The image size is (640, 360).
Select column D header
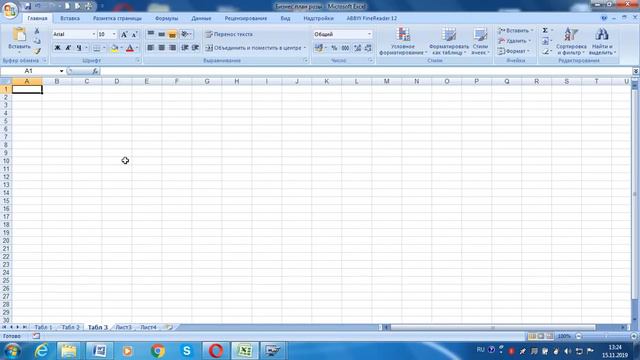pos(117,81)
